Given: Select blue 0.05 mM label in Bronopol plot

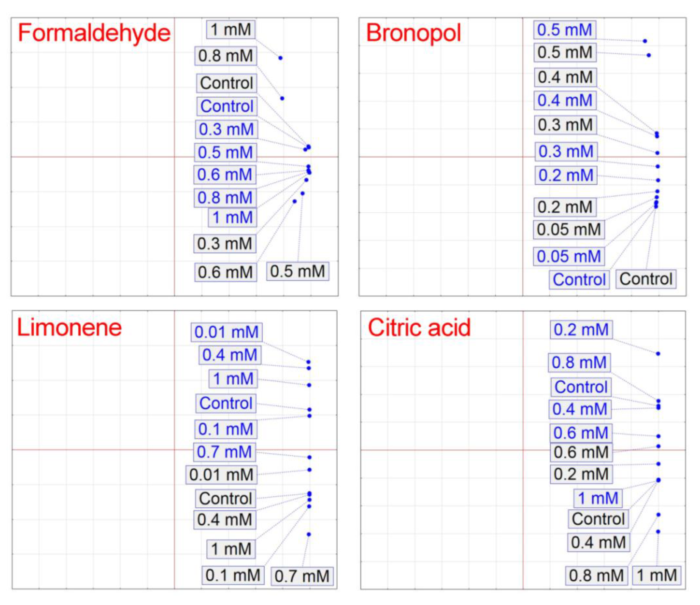Looking at the screenshot, I should coord(569,256).
